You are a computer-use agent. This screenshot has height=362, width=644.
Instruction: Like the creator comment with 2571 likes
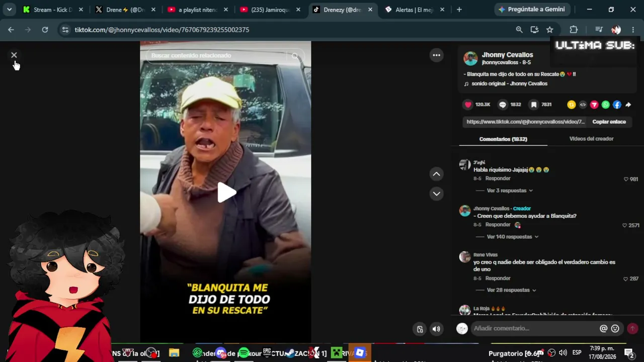(x=625, y=225)
